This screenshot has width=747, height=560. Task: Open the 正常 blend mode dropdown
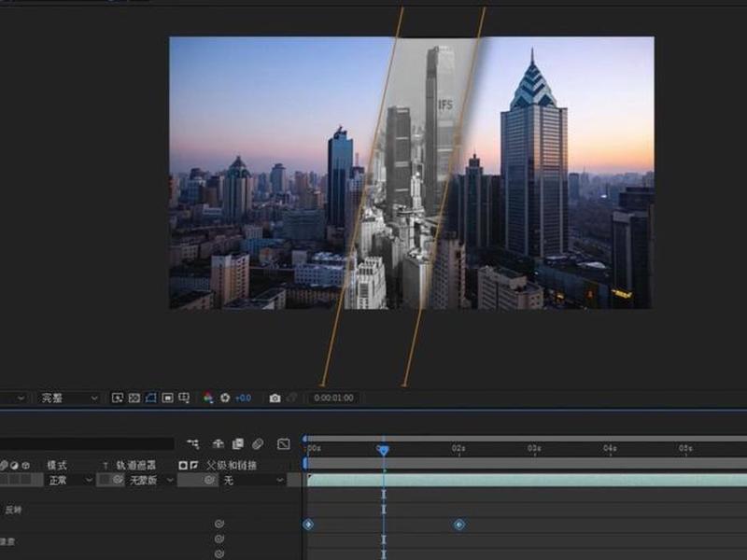point(69,480)
